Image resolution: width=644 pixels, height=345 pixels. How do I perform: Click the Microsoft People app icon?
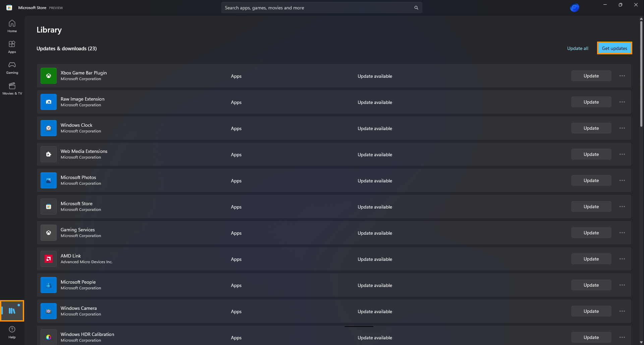pos(49,285)
